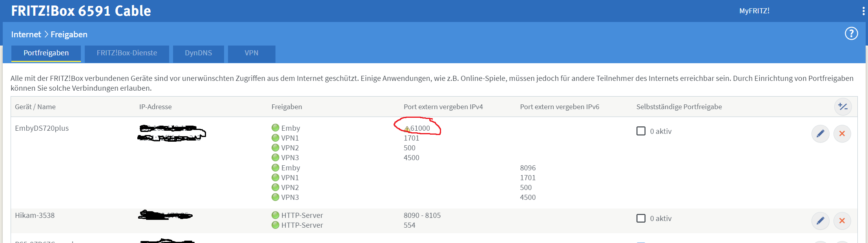Click the plus/minus column settings icon
868x243 pixels.
(x=842, y=107)
